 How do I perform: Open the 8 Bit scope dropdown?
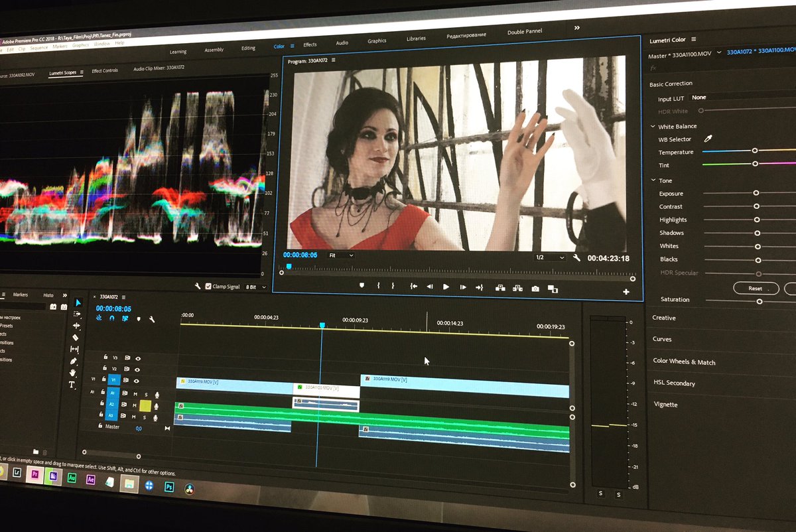pos(256,287)
